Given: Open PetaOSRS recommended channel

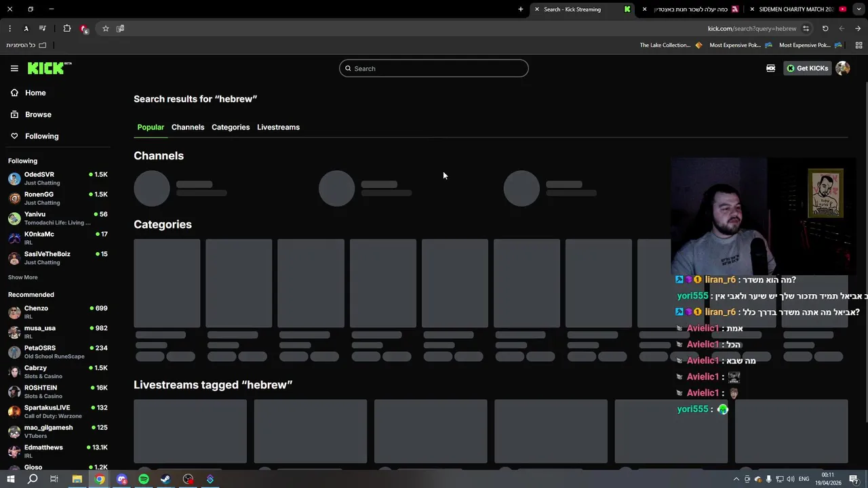Looking at the screenshot, I should [58, 352].
